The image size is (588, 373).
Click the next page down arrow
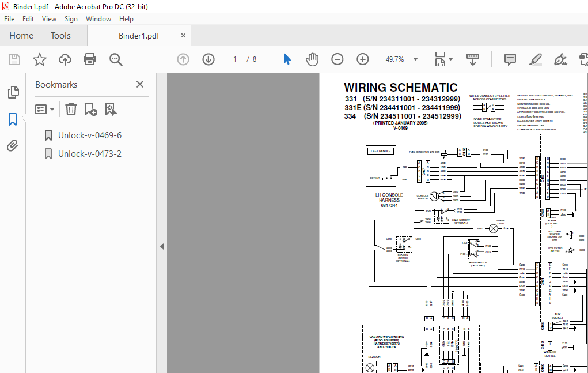(x=208, y=59)
